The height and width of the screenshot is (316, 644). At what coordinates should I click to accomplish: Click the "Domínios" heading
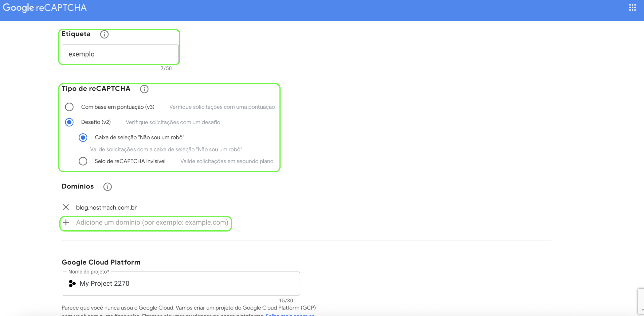[78, 186]
